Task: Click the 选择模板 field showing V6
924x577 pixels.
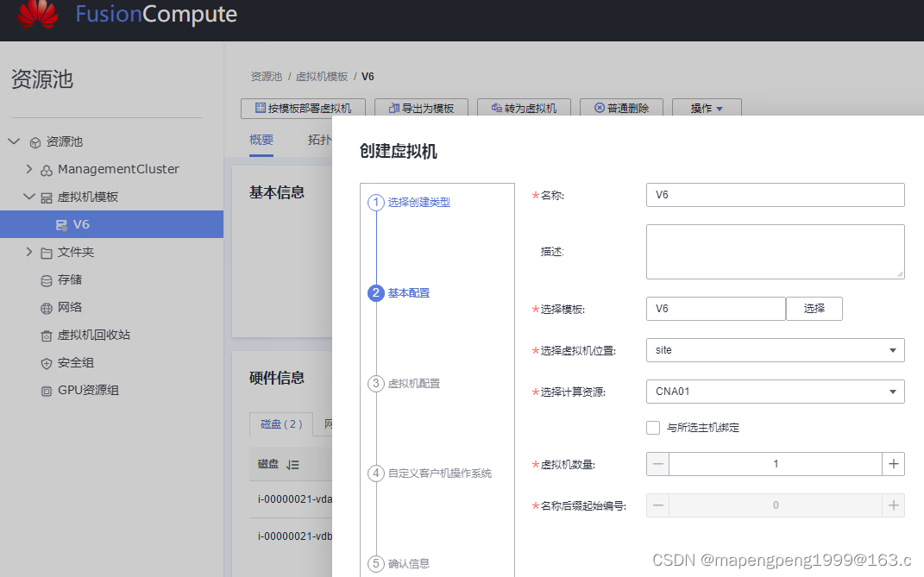Action: [716, 309]
